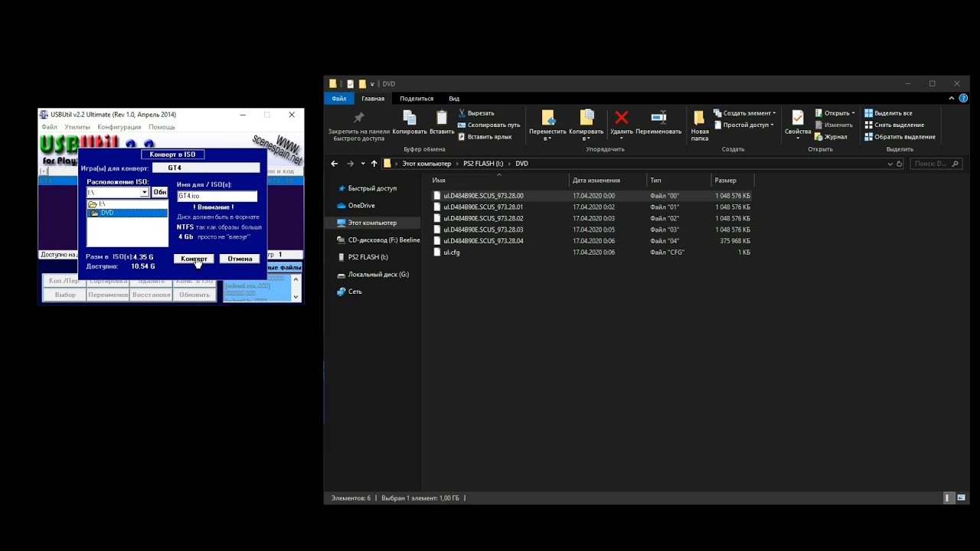Expand the Создать элемент dropdown
The width and height of the screenshot is (980, 551).
(774, 113)
